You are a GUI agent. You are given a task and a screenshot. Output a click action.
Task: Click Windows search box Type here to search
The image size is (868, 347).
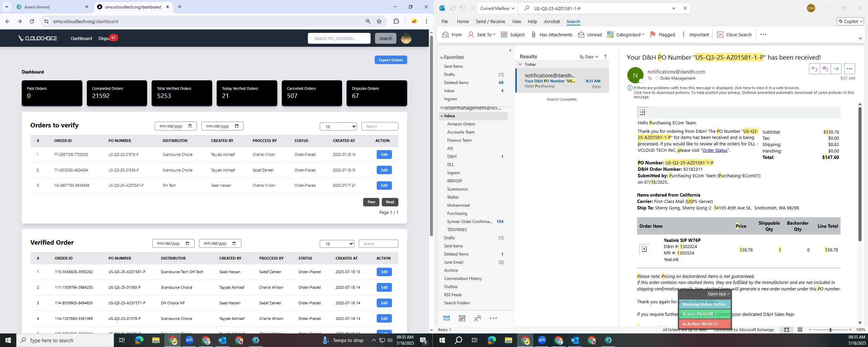pyautogui.click(x=65, y=340)
